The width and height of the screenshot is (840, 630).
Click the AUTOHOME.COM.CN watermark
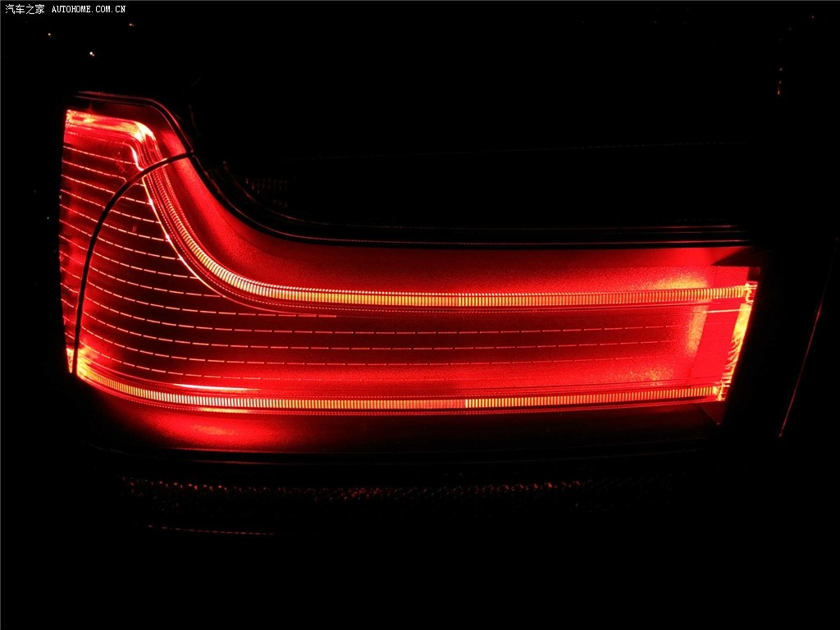(x=89, y=9)
